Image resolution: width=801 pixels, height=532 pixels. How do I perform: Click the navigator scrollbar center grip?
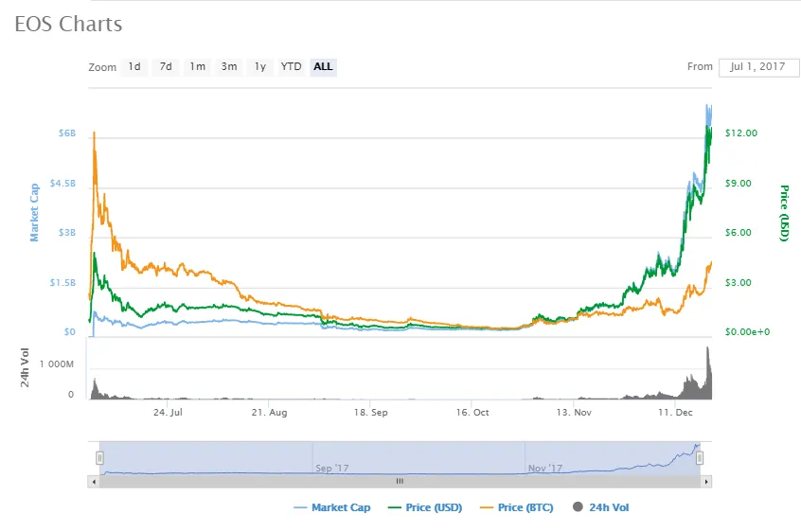coord(400,482)
